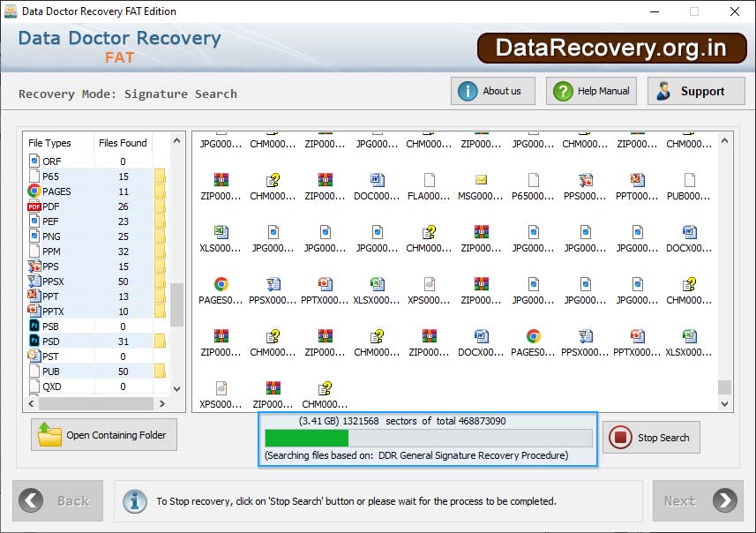
Task: Proceed with the Next button
Action: pos(698,500)
